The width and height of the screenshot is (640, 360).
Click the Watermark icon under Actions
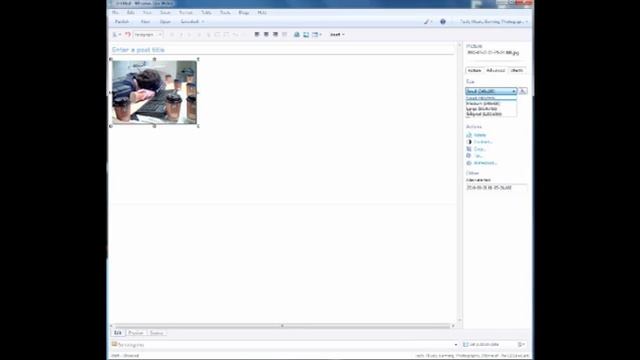(469, 163)
